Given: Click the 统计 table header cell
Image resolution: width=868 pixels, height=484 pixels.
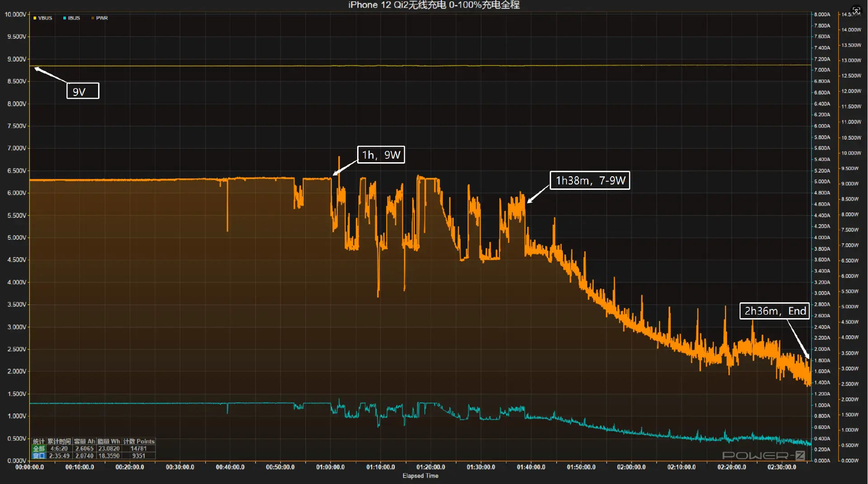Looking at the screenshot, I should click(x=39, y=442).
